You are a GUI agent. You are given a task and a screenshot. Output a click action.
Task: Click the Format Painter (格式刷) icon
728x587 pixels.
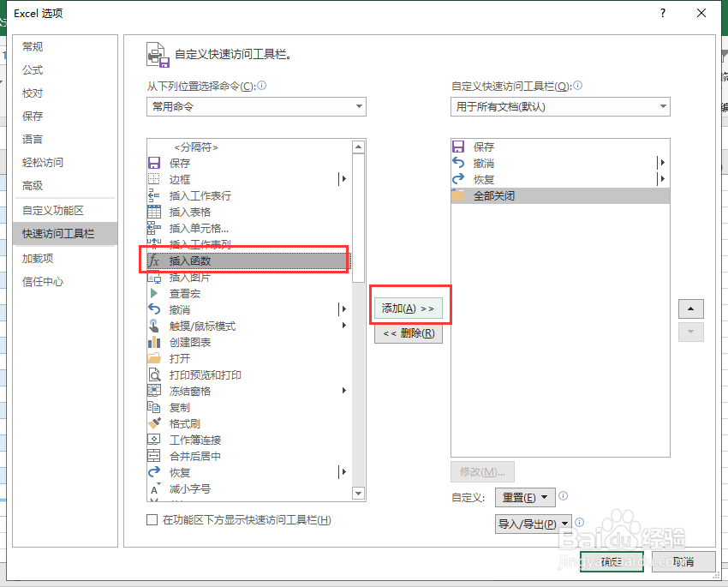pos(154,423)
